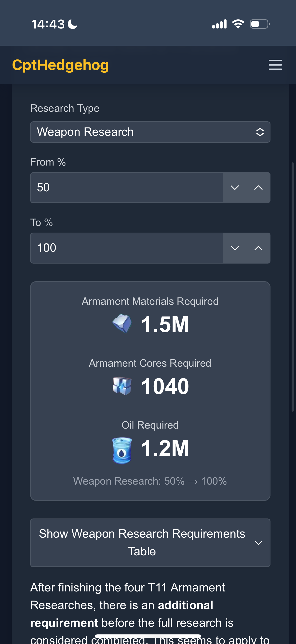Increase the From % value
The width and height of the screenshot is (296, 644).
click(258, 187)
